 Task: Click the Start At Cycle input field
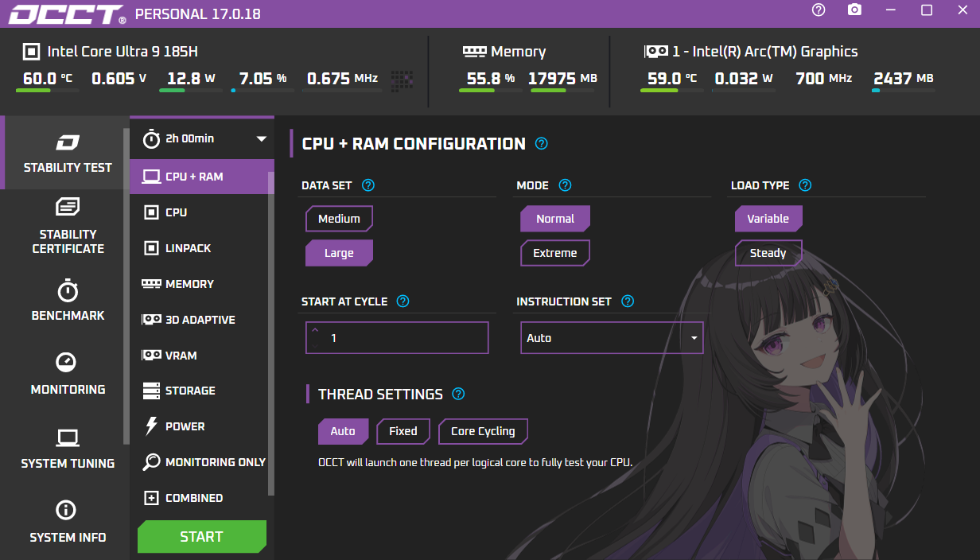[397, 338]
